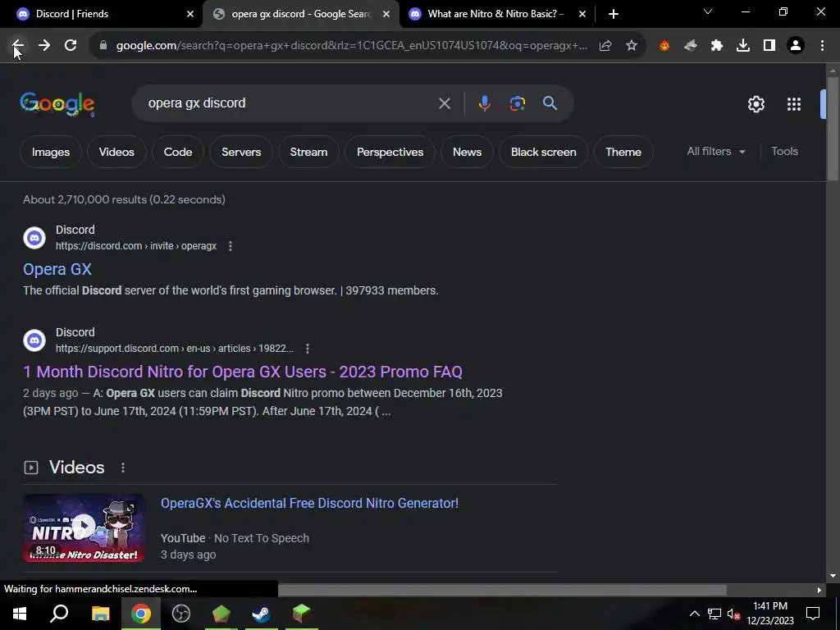Screen dimensions: 840x630
Task: Select the Code filter chip
Action: tap(178, 152)
